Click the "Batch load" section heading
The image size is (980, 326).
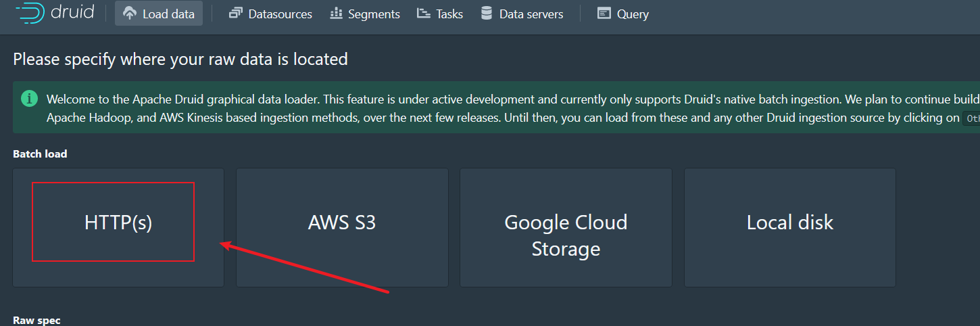[x=40, y=154]
